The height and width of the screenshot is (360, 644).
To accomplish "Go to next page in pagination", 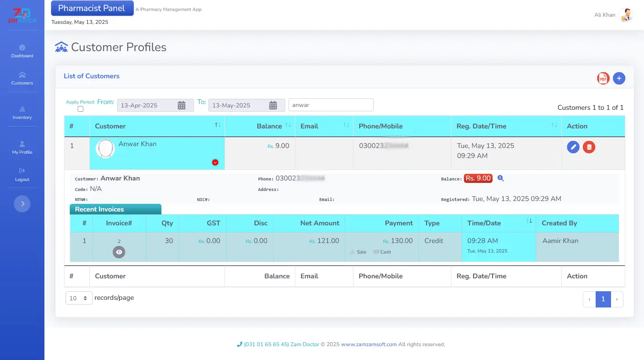I will [x=617, y=299].
